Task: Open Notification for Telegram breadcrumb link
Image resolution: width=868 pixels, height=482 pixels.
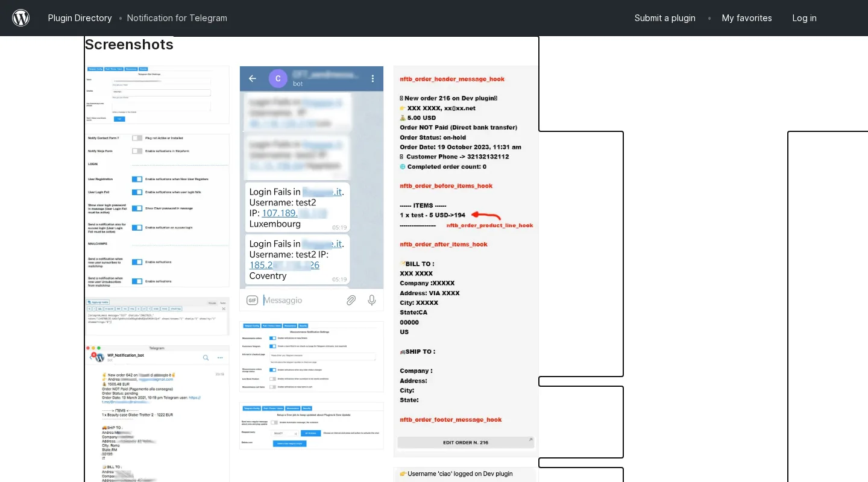Action: tap(177, 18)
